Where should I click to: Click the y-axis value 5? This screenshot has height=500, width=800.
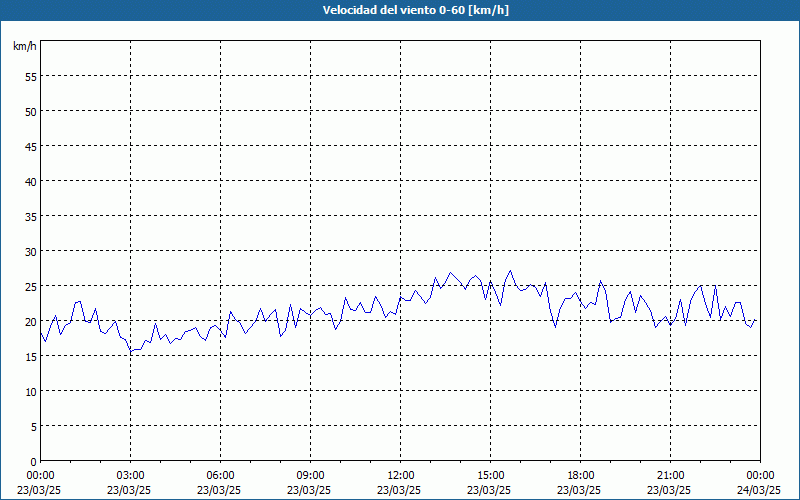point(34,427)
